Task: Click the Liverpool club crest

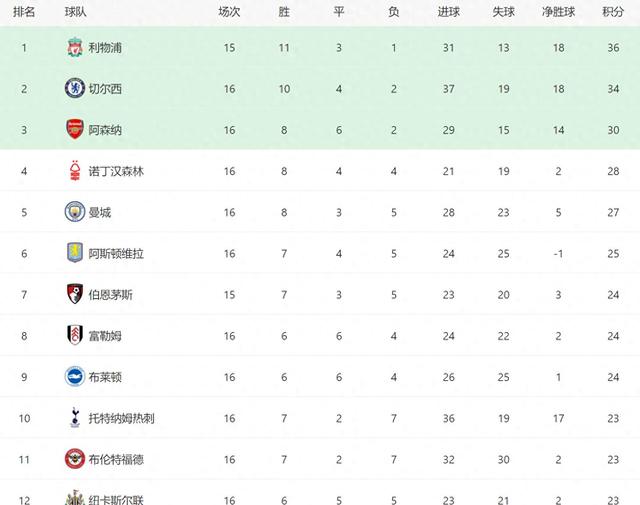Action: click(x=75, y=47)
